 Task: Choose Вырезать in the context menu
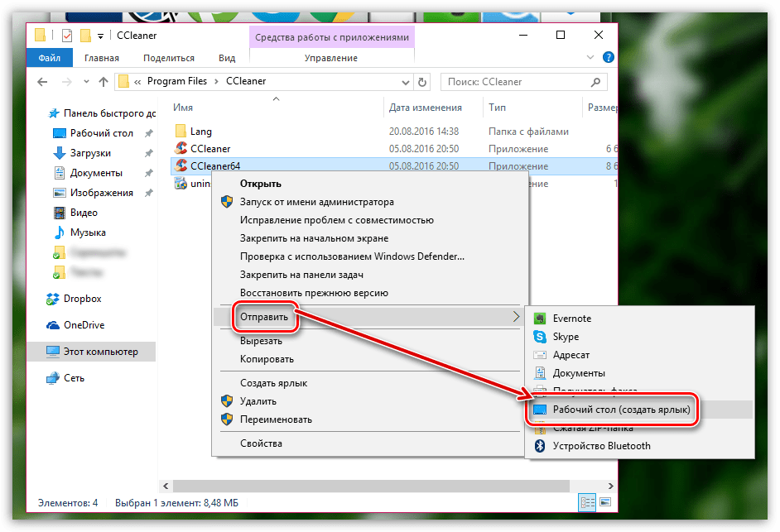pos(261,341)
